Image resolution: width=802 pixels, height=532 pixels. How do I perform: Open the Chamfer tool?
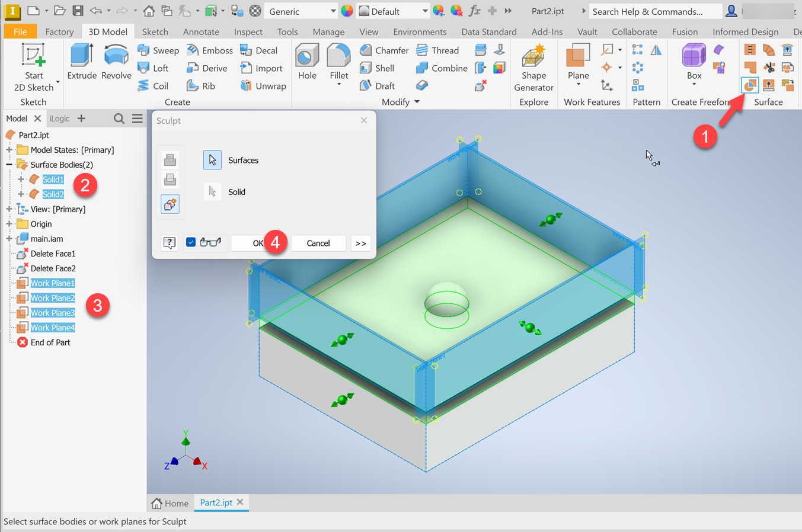click(384, 50)
